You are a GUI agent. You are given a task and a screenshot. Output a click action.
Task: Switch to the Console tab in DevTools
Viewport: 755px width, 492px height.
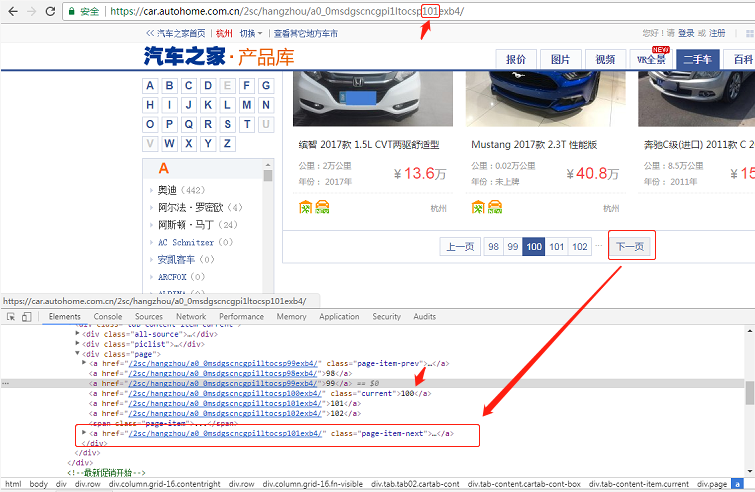click(x=106, y=316)
